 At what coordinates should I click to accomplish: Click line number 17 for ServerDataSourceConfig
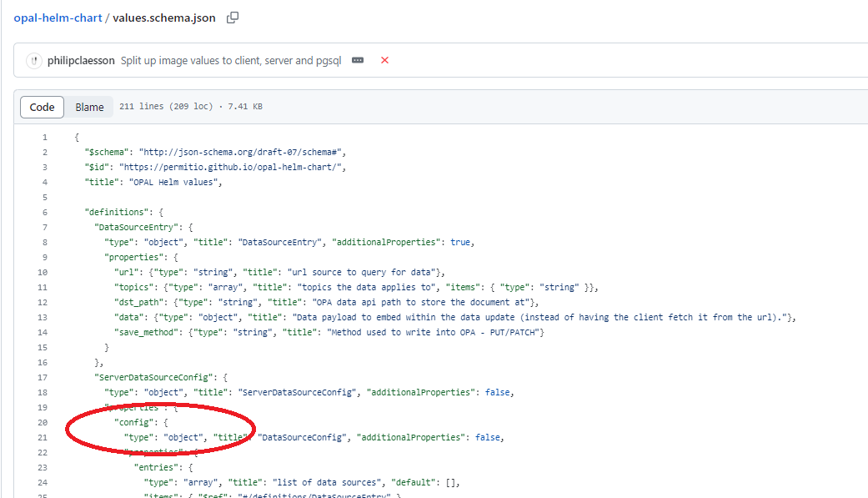[42, 377]
